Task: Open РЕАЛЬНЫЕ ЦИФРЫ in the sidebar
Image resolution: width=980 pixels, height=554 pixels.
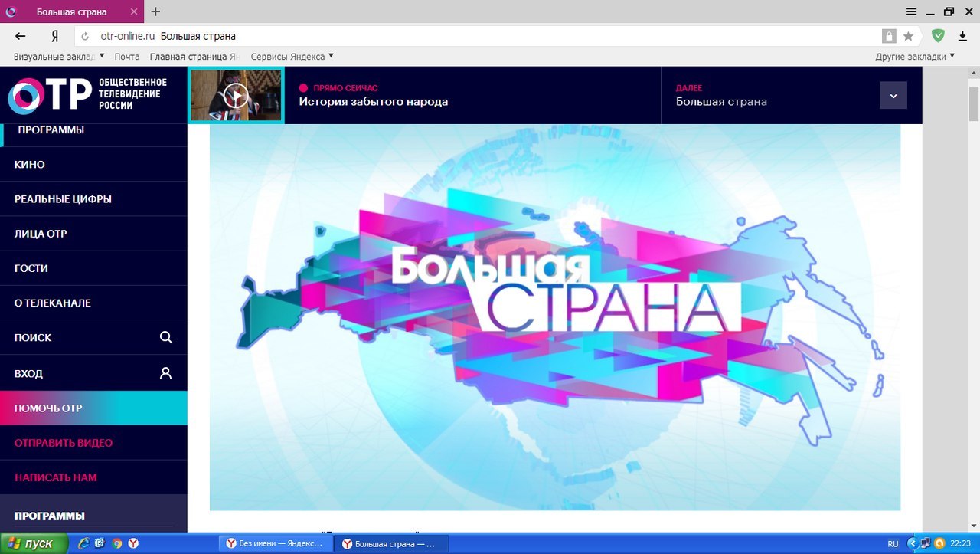Action: tap(93, 199)
